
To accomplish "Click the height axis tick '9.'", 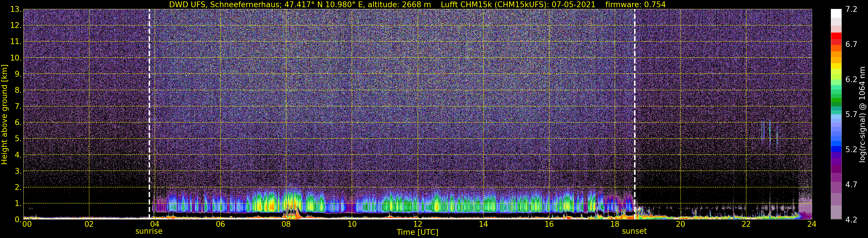I will tap(18, 74).
